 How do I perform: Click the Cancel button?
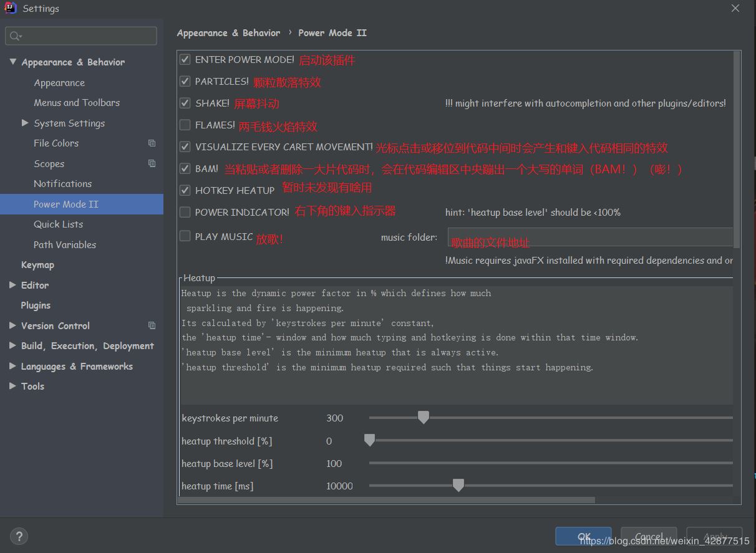tap(649, 536)
